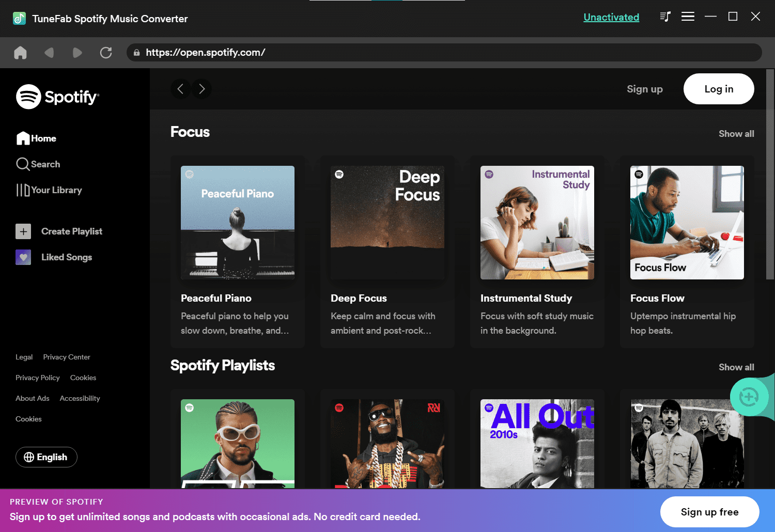Viewport: 775px width, 532px height.
Task: Open the converting list music icon
Action: [x=665, y=17]
